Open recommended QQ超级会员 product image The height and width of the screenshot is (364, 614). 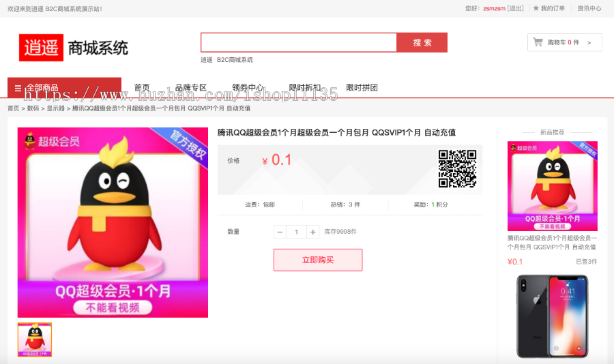[553, 186]
